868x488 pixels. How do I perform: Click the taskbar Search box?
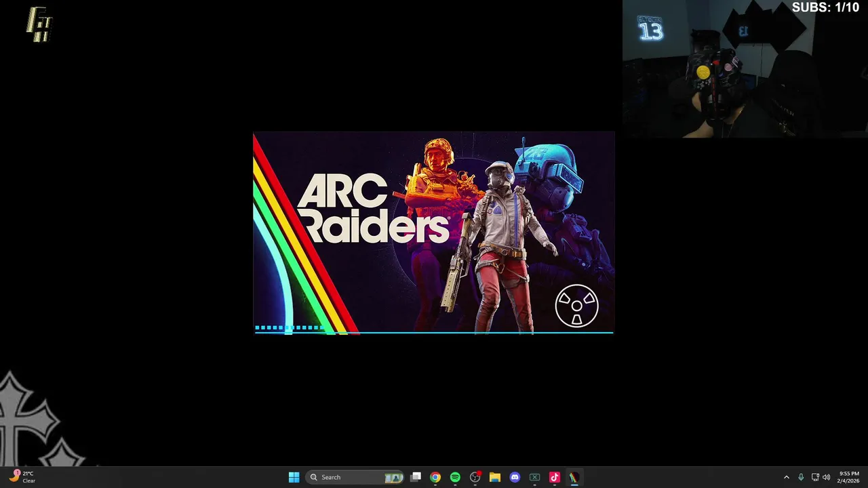(355, 477)
